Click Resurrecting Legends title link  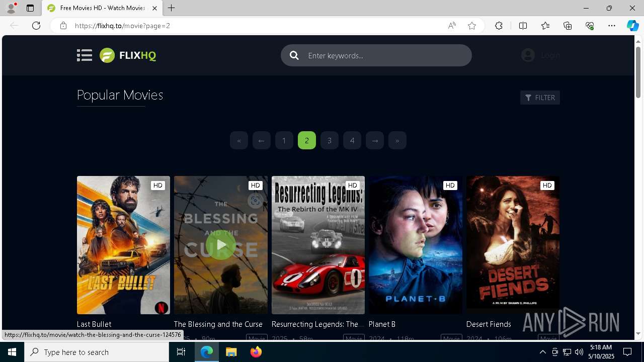(317, 324)
